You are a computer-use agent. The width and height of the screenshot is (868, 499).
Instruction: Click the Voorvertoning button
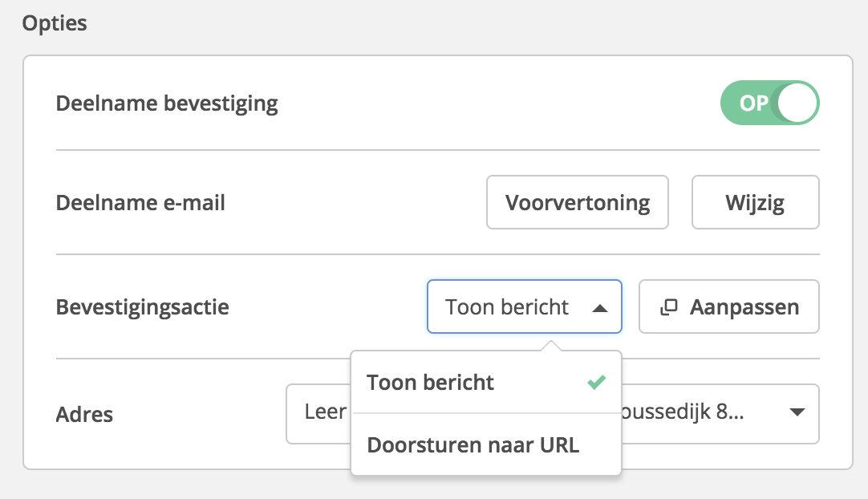[577, 202]
